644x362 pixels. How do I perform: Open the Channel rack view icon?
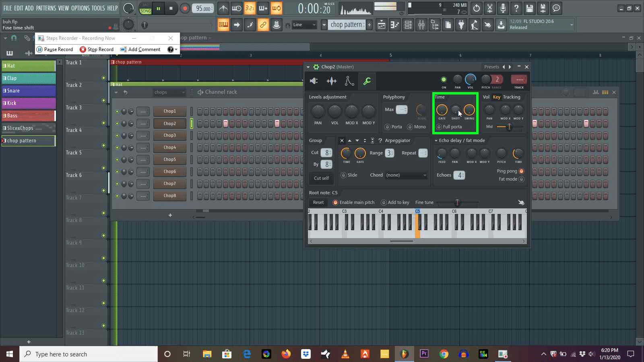tap(408, 25)
